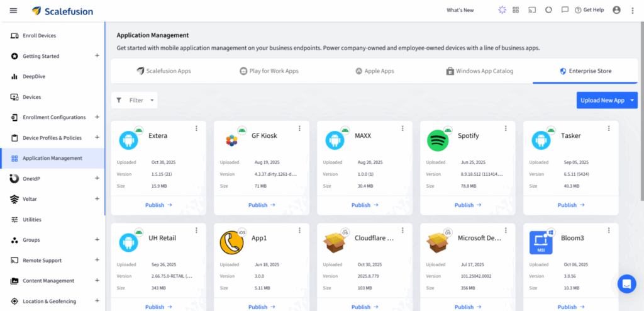
Task: Select the Apple Apps tab
Action: pyautogui.click(x=375, y=71)
